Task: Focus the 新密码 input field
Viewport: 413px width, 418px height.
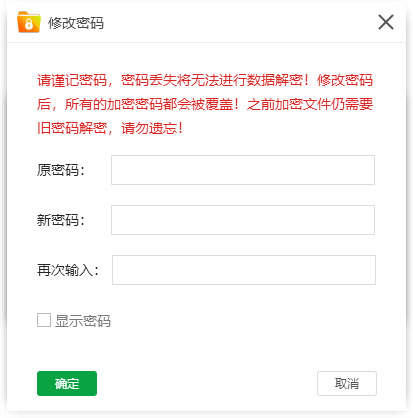Action: click(x=243, y=220)
